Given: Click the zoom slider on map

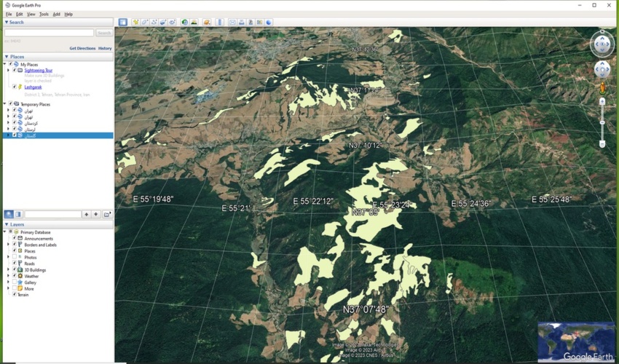Looking at the screenshot, I should [602, 122].
